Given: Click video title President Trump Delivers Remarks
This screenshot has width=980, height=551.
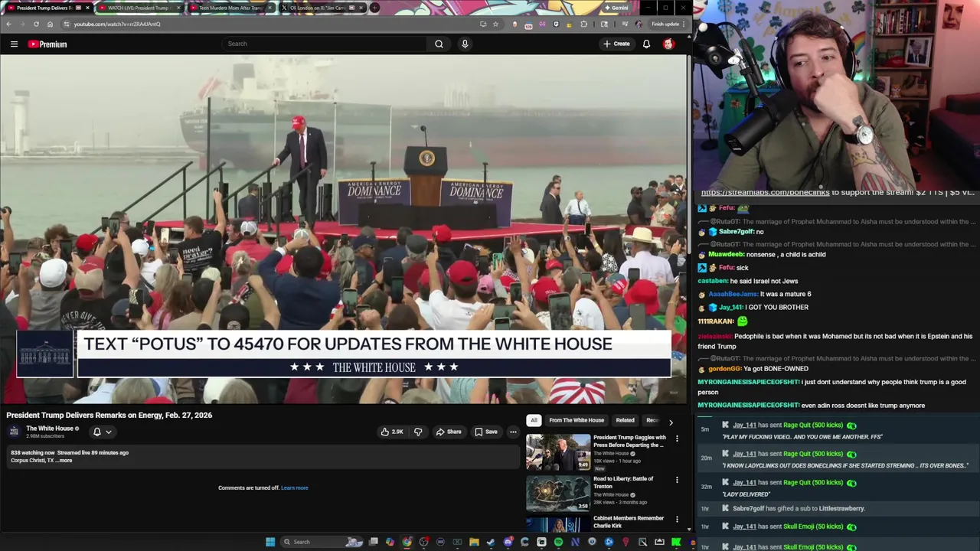Looking at the screenshot, I should click(109, 415).
